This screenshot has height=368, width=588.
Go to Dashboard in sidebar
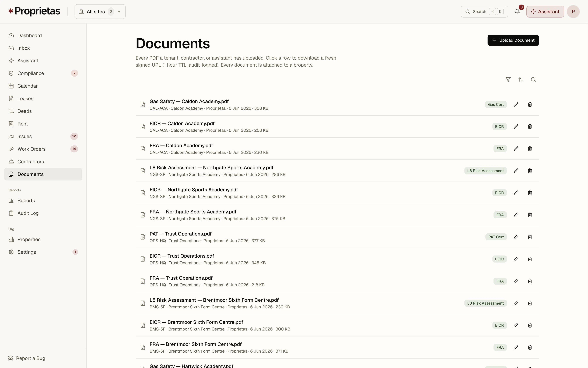click(x=43, y=36)
